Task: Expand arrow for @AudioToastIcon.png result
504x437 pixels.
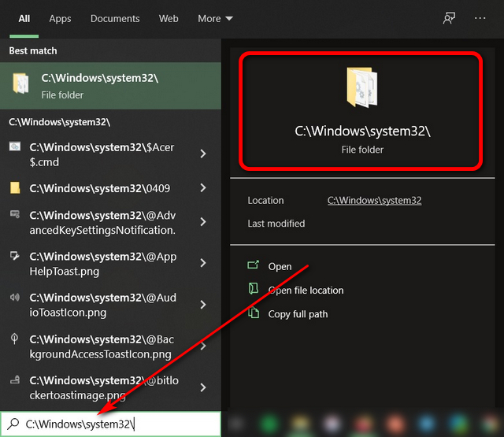Action: (203, 304)
